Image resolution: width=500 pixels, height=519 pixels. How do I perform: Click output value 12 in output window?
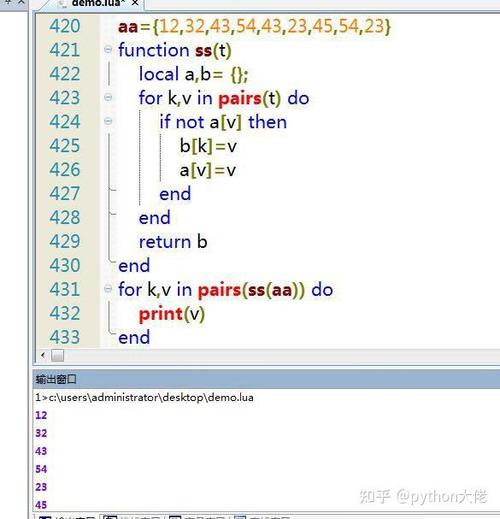41,415
